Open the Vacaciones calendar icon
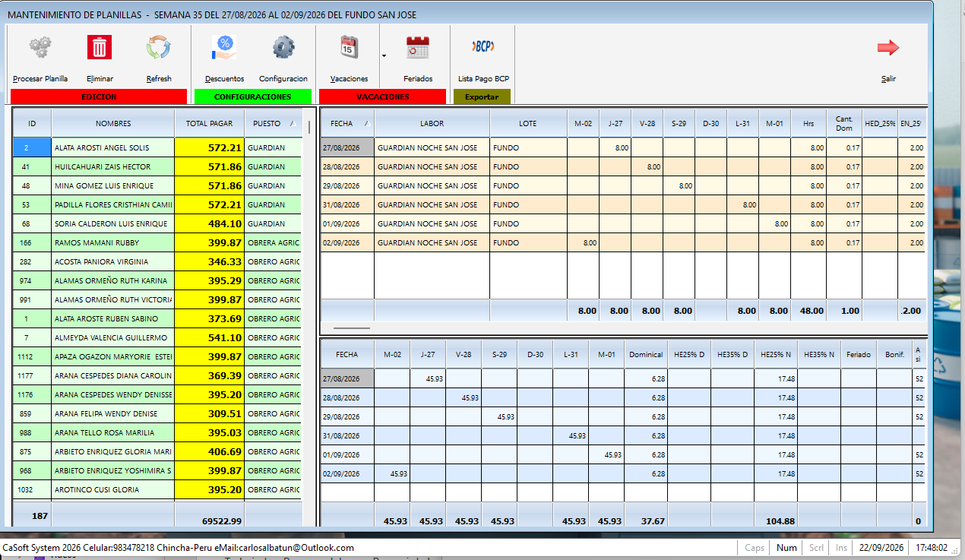The height and width of the screenshot is (560, 965). point(350,48)
